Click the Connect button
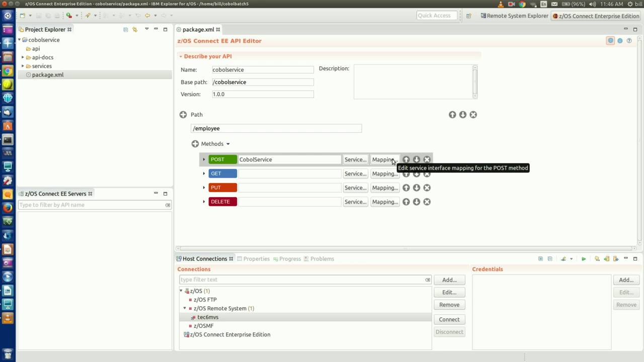This screenshot has width=644, height=362. tap(449, 319)
